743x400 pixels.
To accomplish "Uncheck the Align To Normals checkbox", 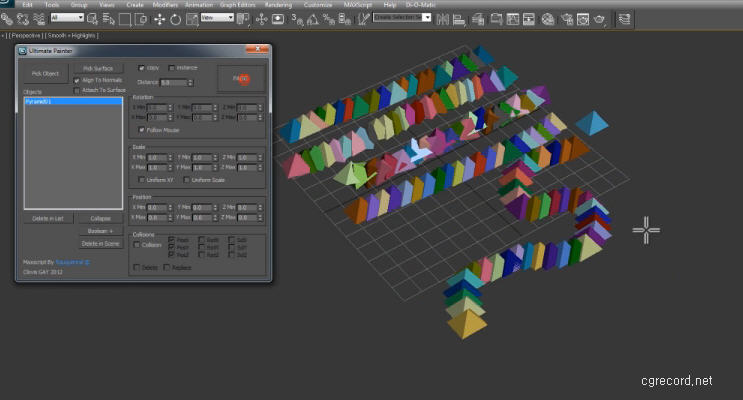I will [x=77, y=81].
